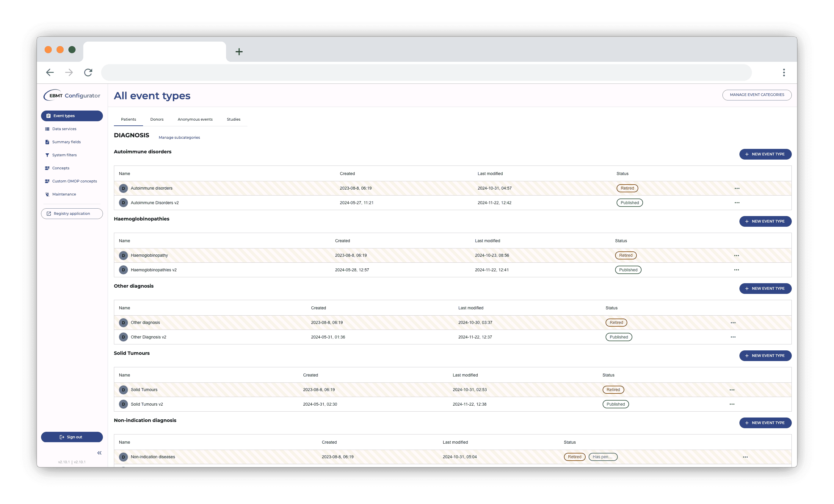Screen dimensions: 834x504
Task: Open actions menu for Autoimmune Disorders v2 row
Action: [737, 203]
